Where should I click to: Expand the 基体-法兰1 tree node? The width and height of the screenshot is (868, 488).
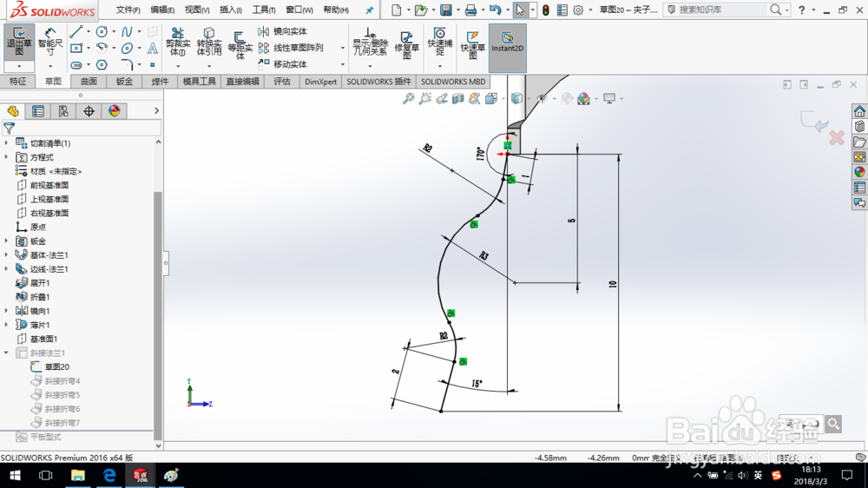click(x=7, y=254)
